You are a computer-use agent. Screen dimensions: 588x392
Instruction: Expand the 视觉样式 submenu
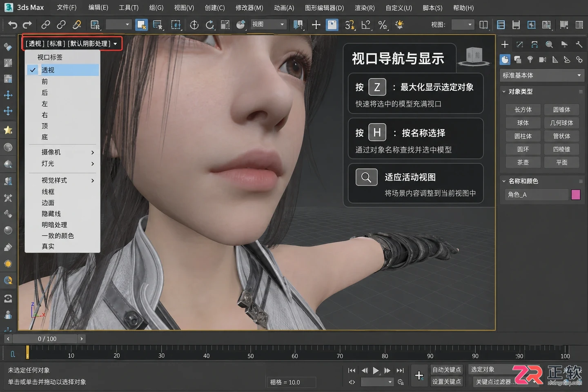tap(63, 180)
